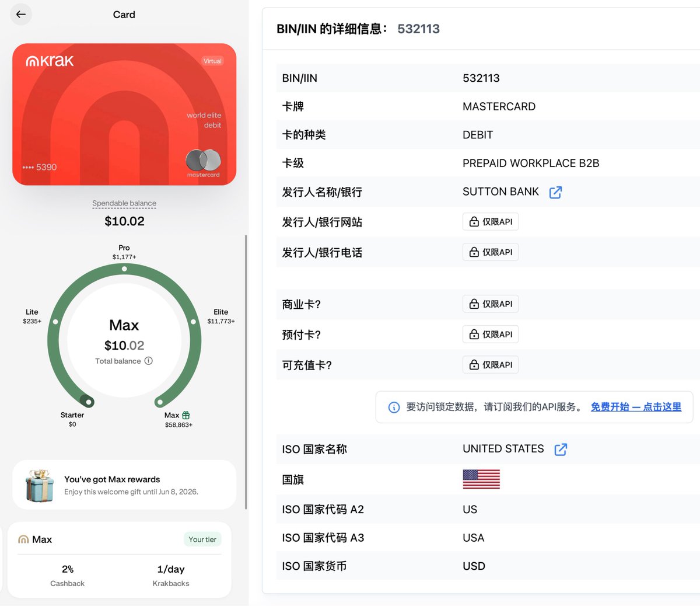
Task: Click API-only lock button for 可充值卡?
Action: pyautogui.click(x=491, y=365)
